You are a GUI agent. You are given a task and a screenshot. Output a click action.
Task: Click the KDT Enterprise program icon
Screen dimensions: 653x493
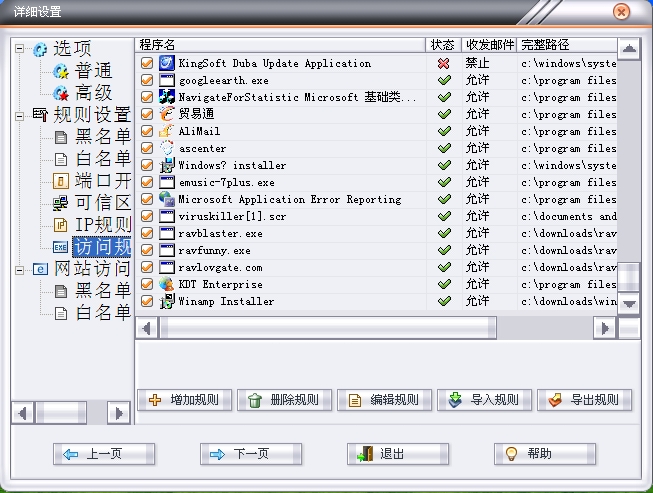coord(167,284)
